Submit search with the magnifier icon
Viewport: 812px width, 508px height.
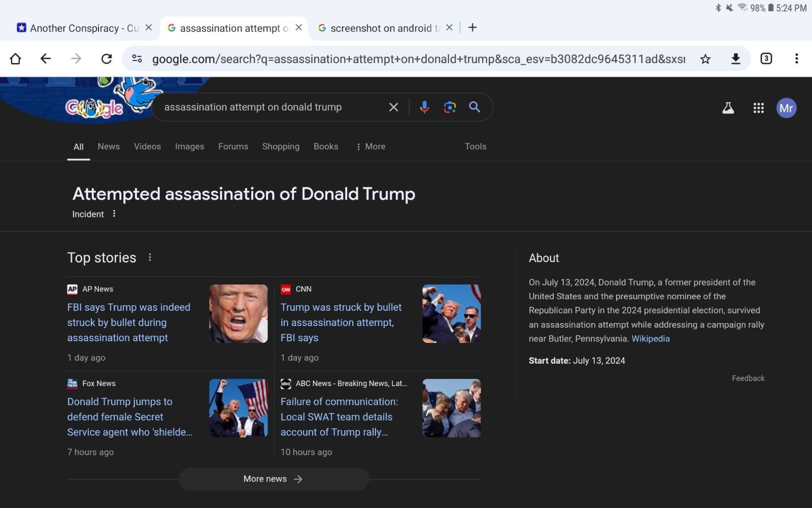pyautogui.click(x=475, y=107)
